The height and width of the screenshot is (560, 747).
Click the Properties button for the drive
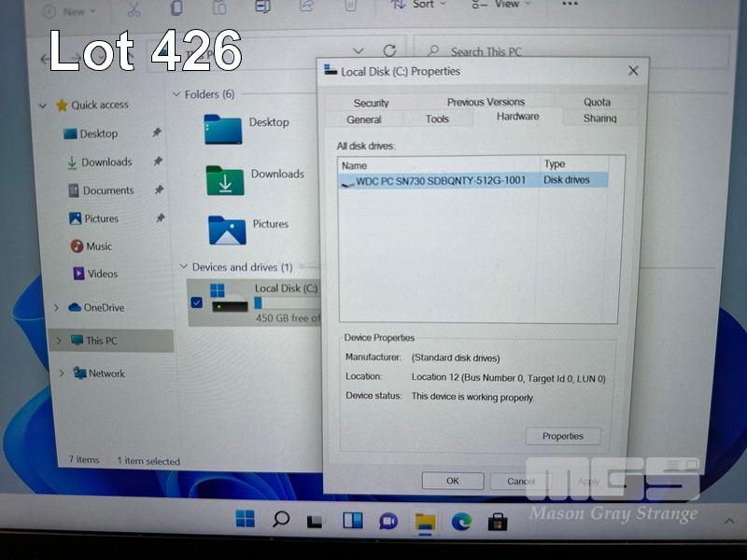pyautogui.click(x=563, y=436)
